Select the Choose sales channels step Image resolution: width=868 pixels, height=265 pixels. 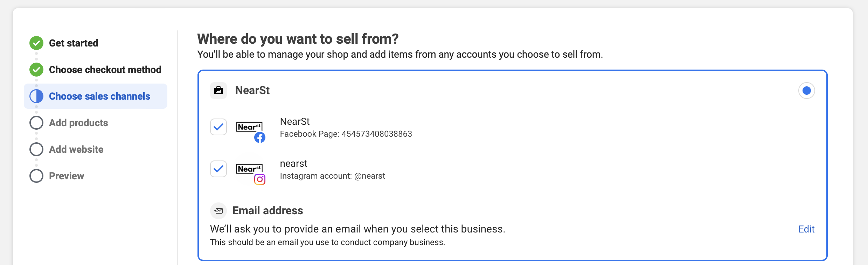(x=99, y=96)
